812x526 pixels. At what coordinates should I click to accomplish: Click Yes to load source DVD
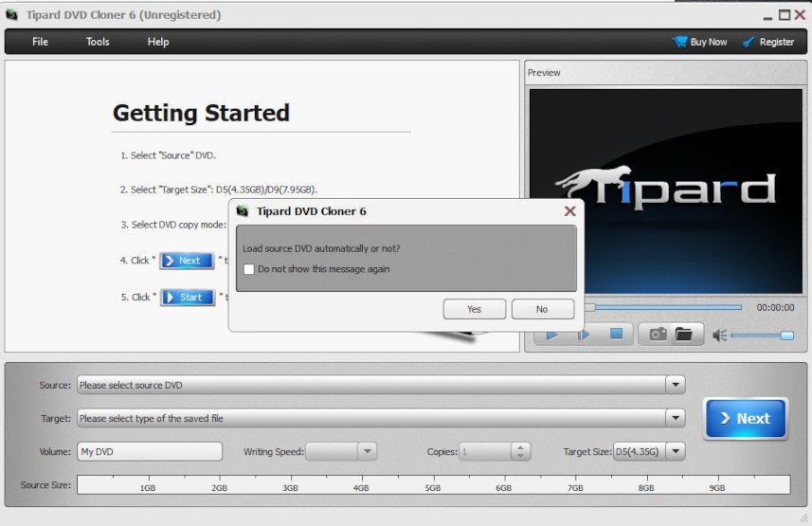pos(474,309)
